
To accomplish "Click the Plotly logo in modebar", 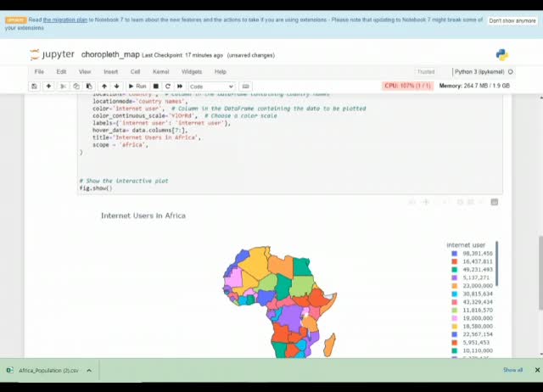I will (x=494, y=202).
